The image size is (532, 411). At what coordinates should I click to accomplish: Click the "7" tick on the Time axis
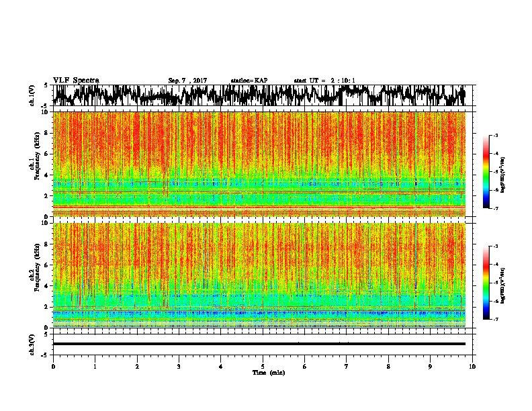click(347, 367)
